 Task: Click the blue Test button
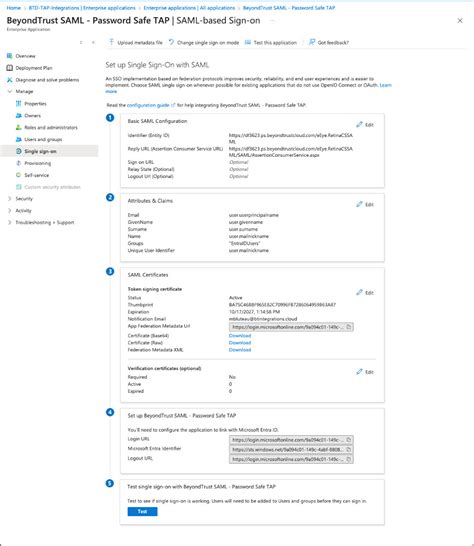(142, 511)
